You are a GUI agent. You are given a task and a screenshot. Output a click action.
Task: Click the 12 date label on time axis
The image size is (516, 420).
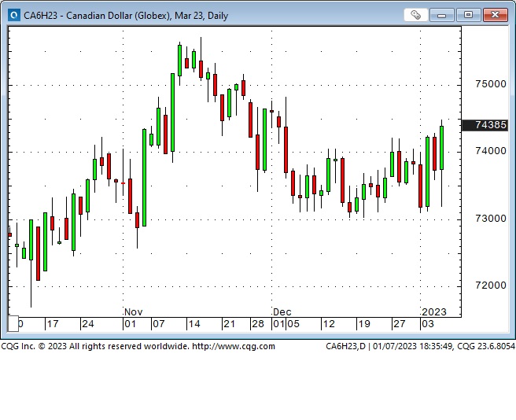coord(329,324)
